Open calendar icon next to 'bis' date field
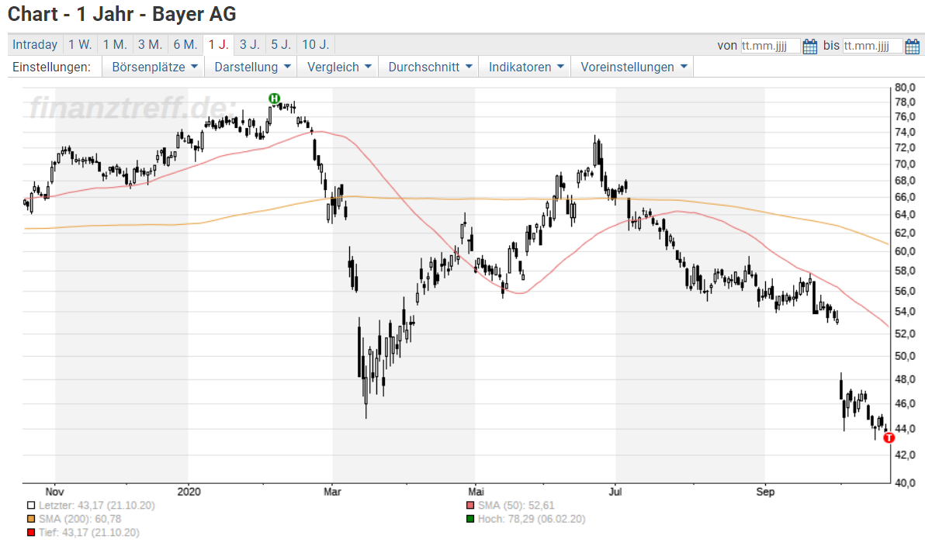 tap(912, 46)
